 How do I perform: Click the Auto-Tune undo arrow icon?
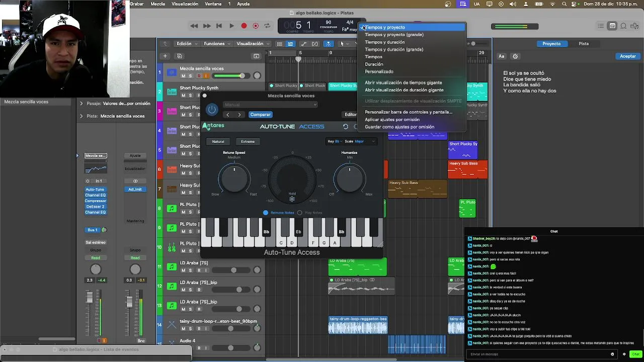tap(346, 127)
